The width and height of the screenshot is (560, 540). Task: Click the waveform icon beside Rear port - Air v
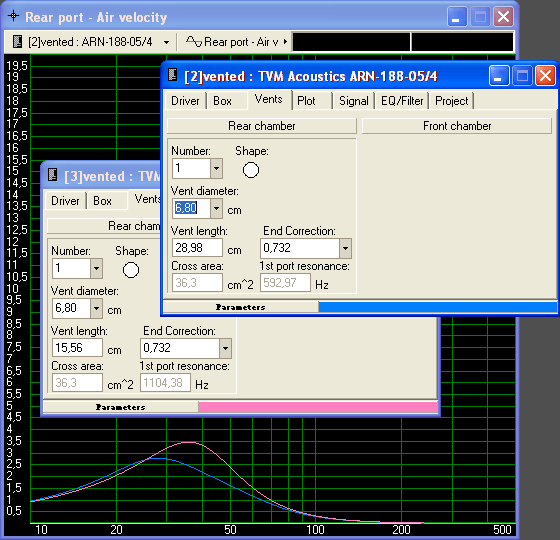click(x=194, y=41)
